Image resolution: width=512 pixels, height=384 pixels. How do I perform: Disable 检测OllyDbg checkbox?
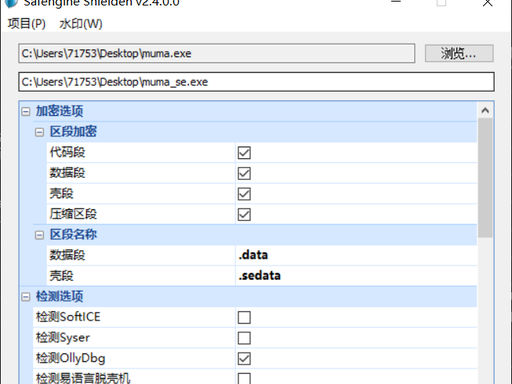coord(244,359)
